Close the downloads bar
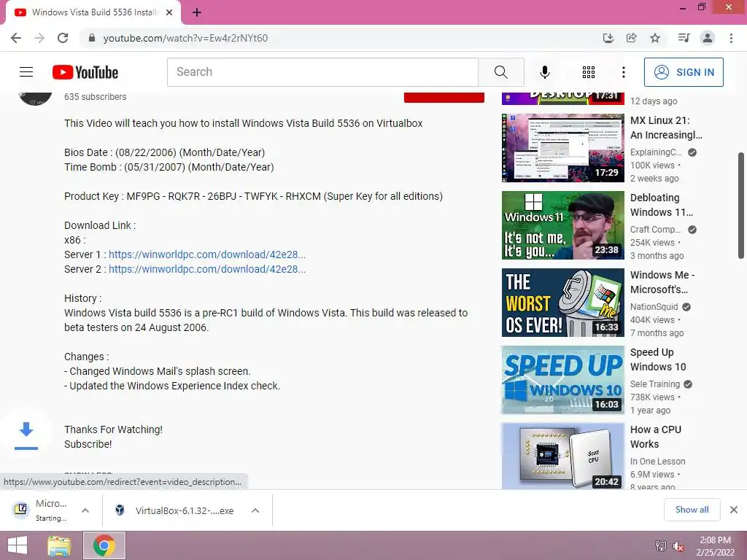 734,510
